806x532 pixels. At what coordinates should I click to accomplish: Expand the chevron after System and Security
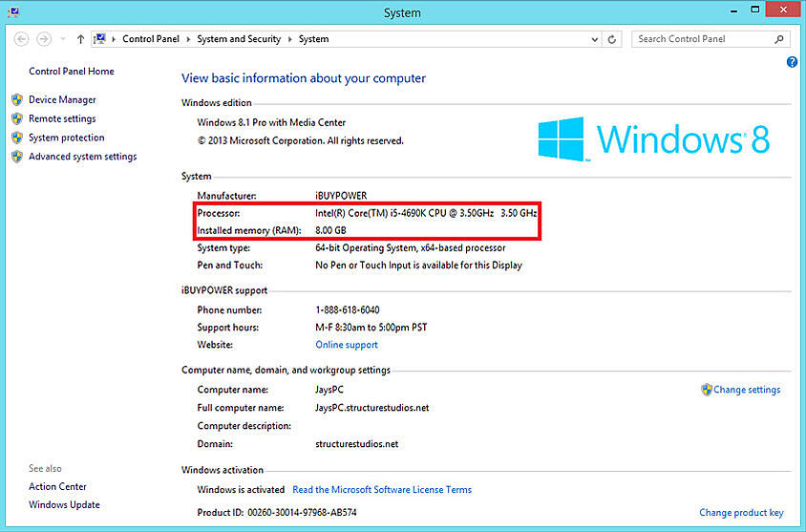tap(289, 39)
